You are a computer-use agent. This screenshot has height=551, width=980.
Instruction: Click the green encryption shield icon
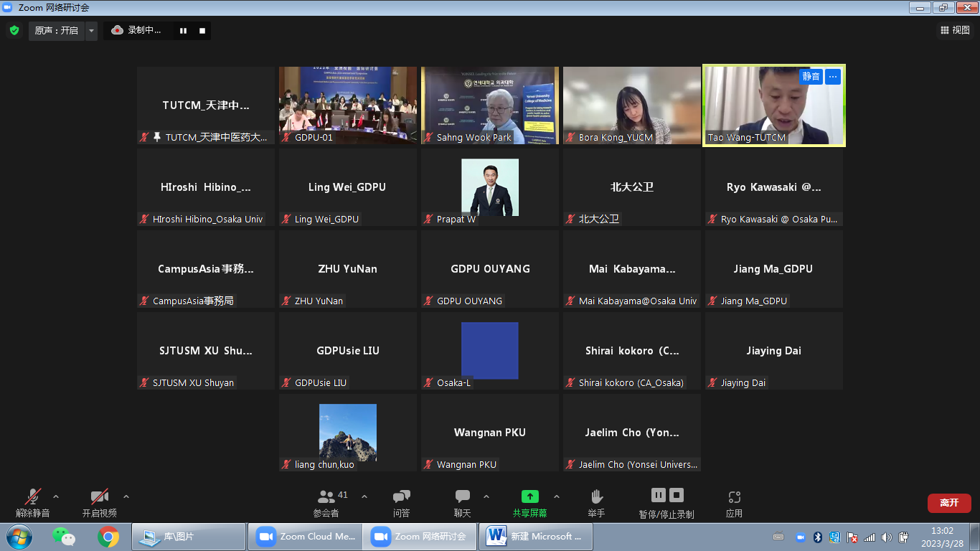click(14, 30)
